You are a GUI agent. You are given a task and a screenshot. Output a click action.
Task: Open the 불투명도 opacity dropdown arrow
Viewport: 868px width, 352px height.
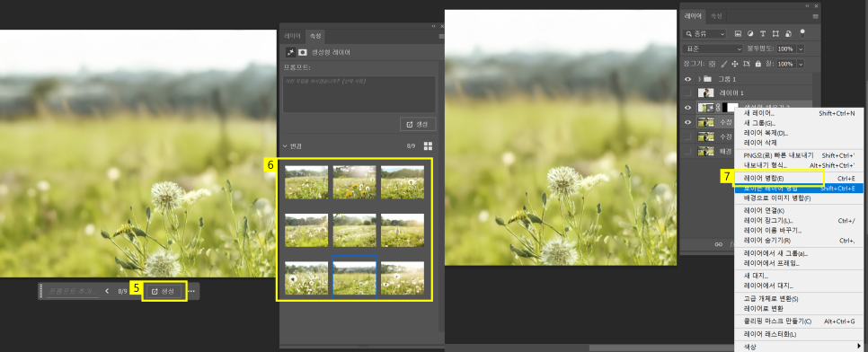coord(800,48)
